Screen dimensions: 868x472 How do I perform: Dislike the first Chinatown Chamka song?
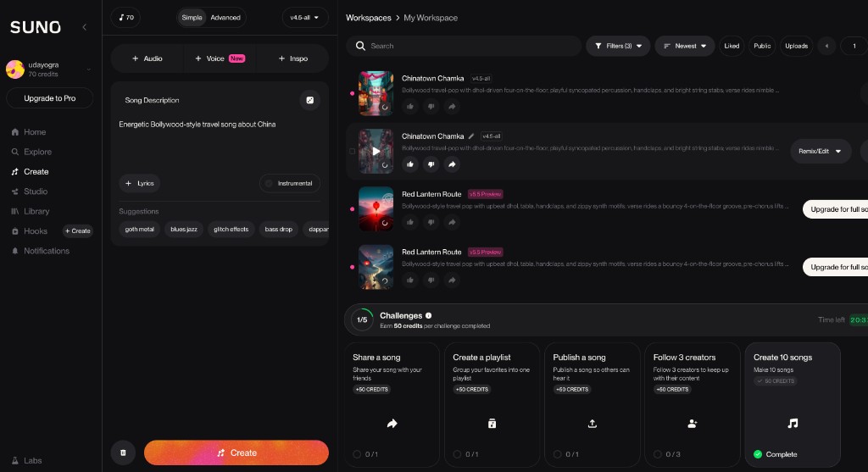431,106
